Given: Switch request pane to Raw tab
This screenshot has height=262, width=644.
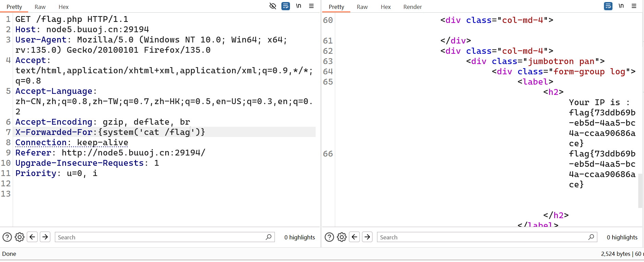Looking at the screenshot, I should click(x=40, y=7).
